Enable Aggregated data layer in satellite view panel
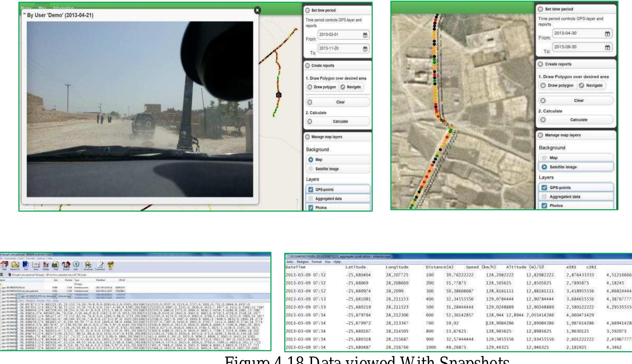 click(x=544, y=197)
